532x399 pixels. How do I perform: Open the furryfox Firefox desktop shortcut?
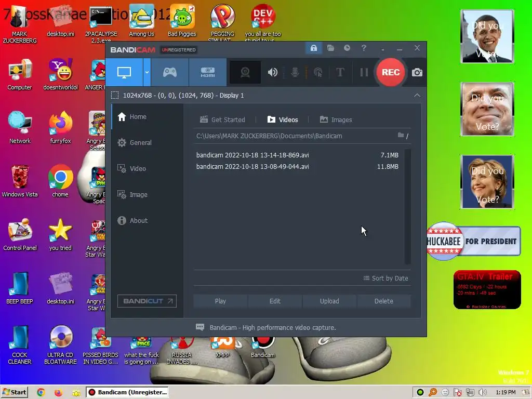60,127
